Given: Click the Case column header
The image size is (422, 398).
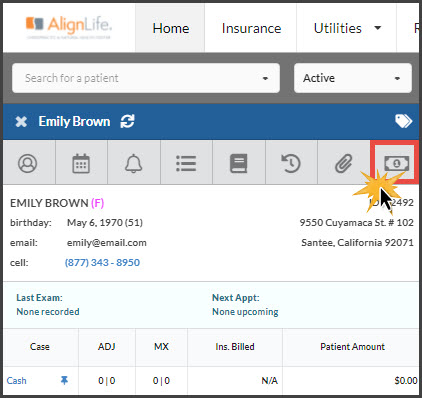Looking at the screenshot, I should click(40, 347).
